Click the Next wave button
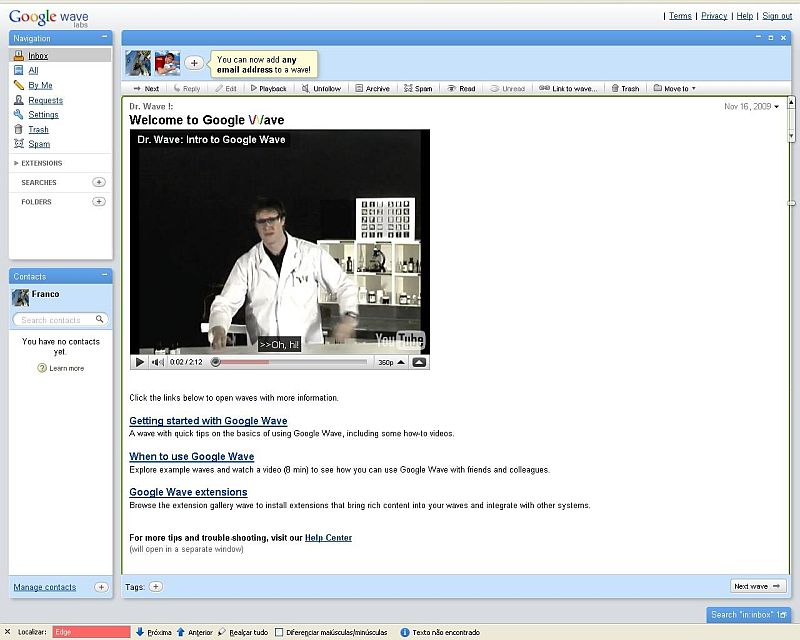 tap(757, 586)
